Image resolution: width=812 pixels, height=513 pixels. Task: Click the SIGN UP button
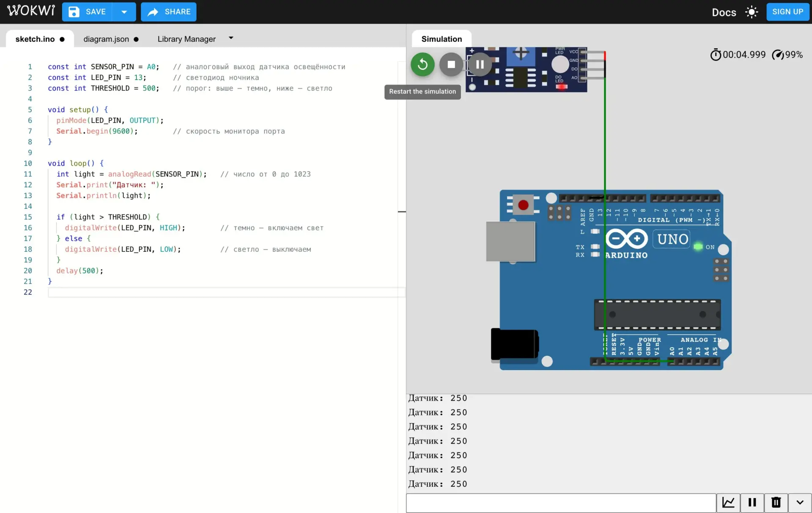787,12
